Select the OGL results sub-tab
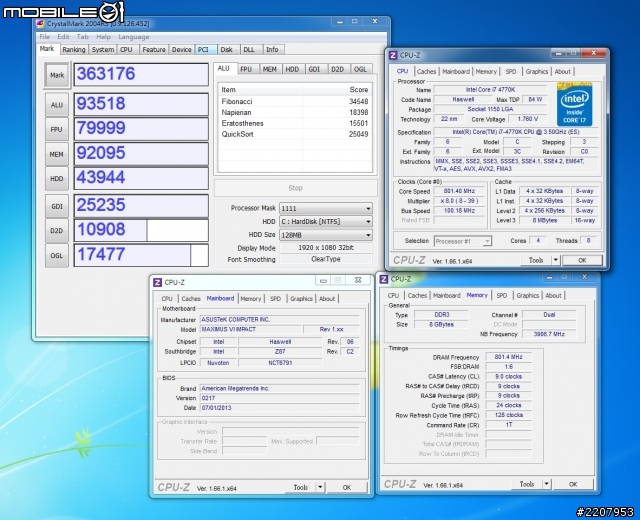640x520 pixels. (360, 69)
